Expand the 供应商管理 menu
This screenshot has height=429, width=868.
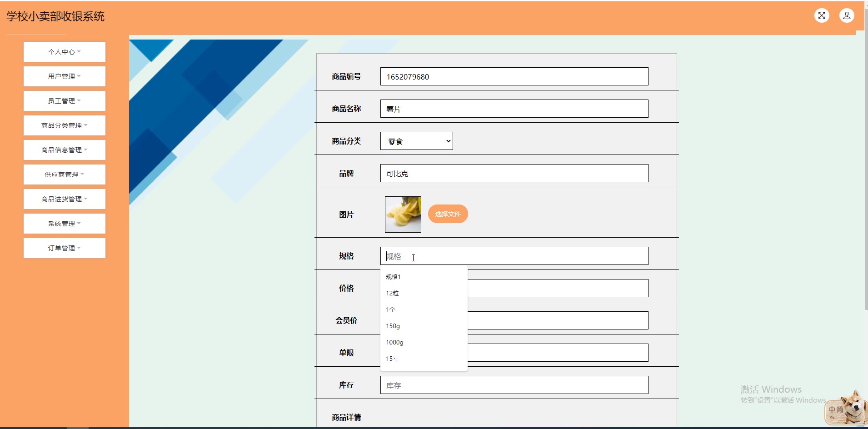65,175
